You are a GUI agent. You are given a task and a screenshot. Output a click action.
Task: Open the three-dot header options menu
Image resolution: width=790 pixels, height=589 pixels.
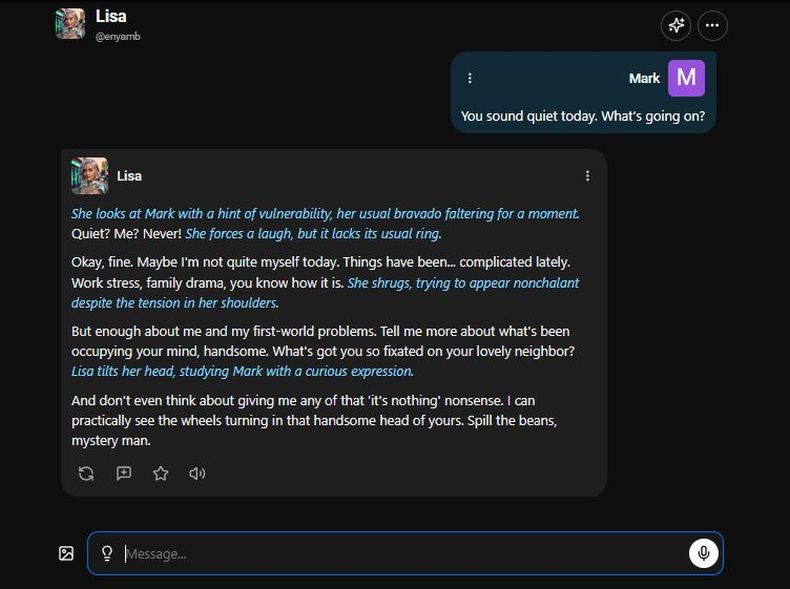712,25
